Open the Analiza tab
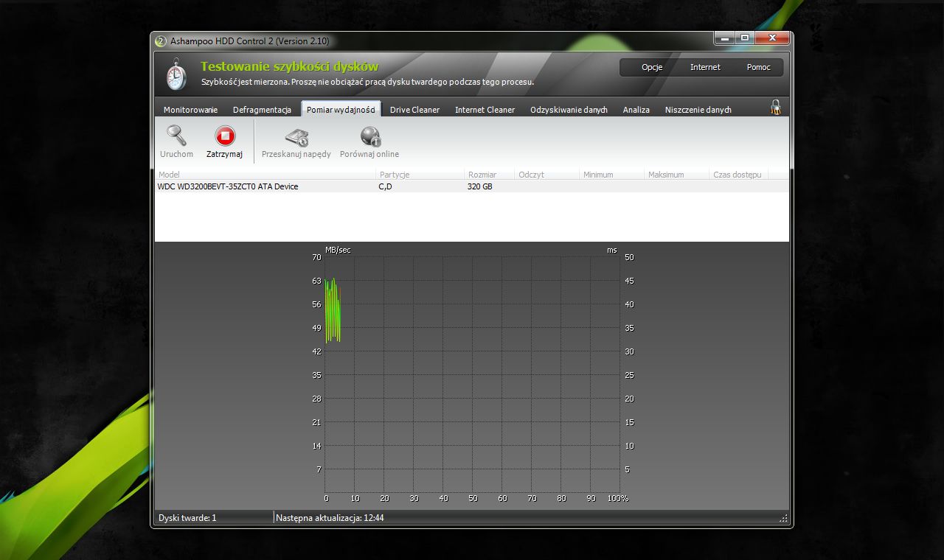Image resolution: width=944 pixels, height=560 pixels. tap(636, 110)
